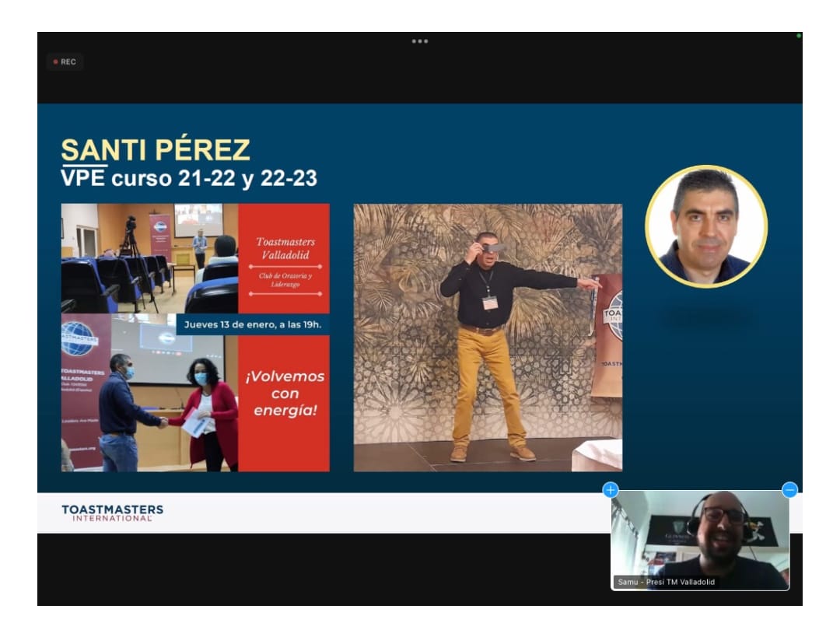
Task: Click the circular portrait photo on slide
Action: tap(706, 226)
